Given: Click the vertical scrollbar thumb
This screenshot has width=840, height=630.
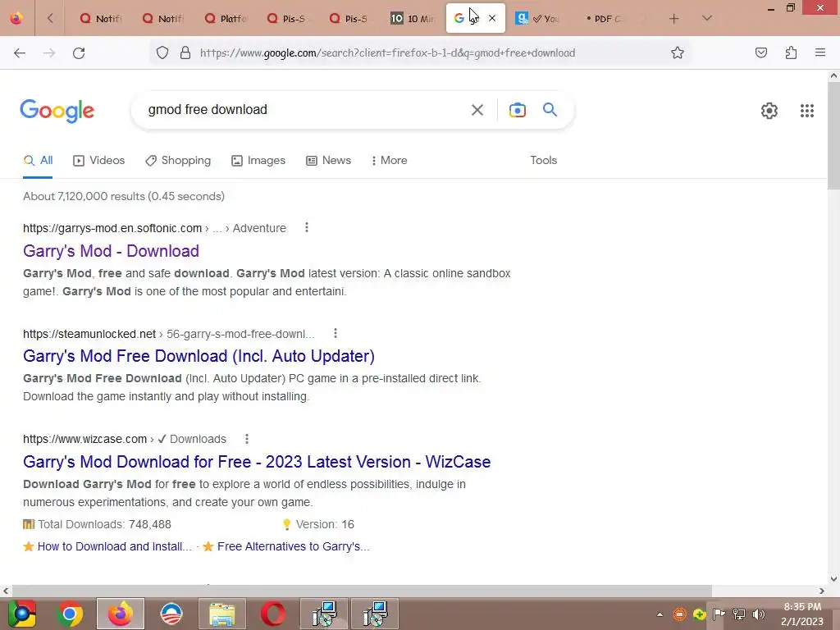Looking at the screenshot, I should point(833,135).
